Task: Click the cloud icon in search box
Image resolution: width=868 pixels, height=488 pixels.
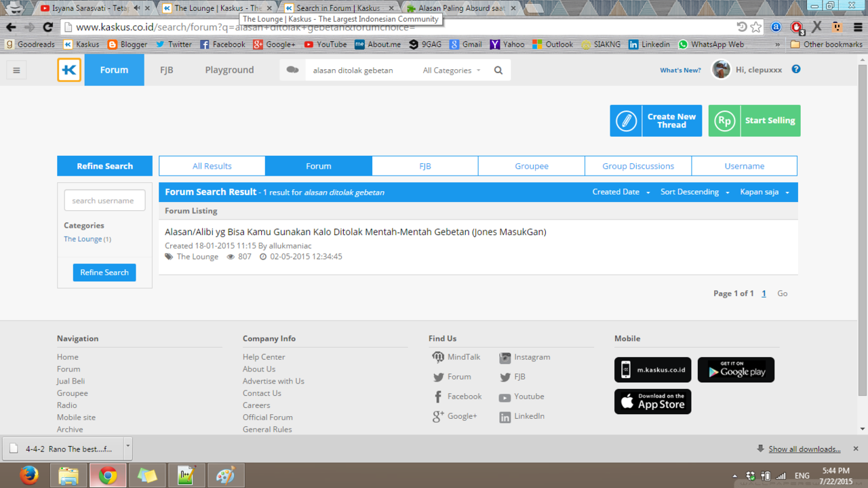Action: point(292,70)
